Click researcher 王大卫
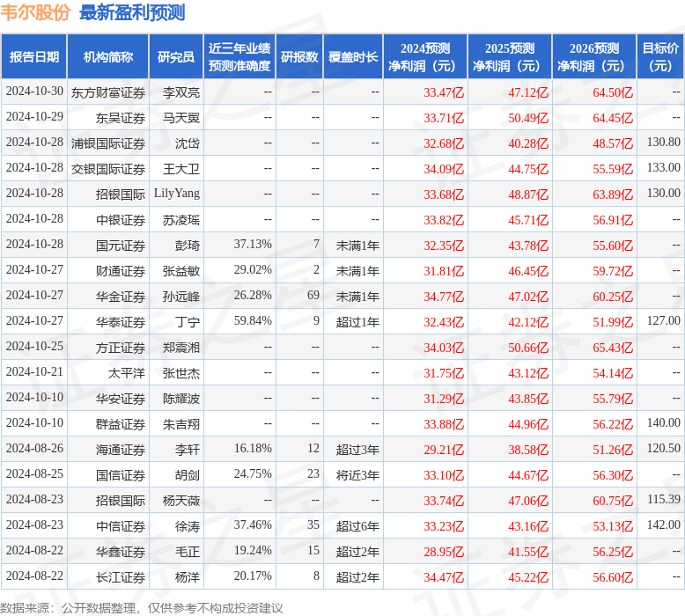The image size is (685, 616). [x=181, y=168]
